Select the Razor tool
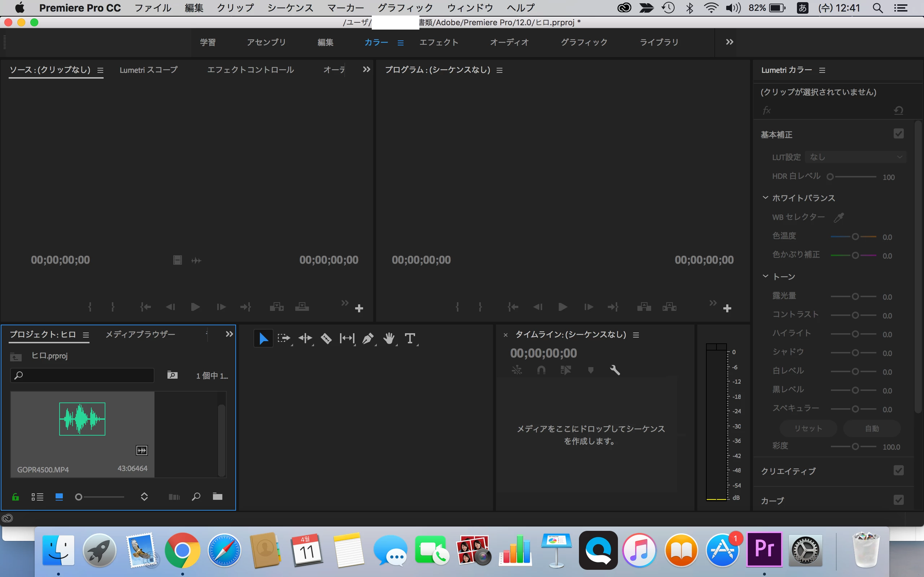 326,339
